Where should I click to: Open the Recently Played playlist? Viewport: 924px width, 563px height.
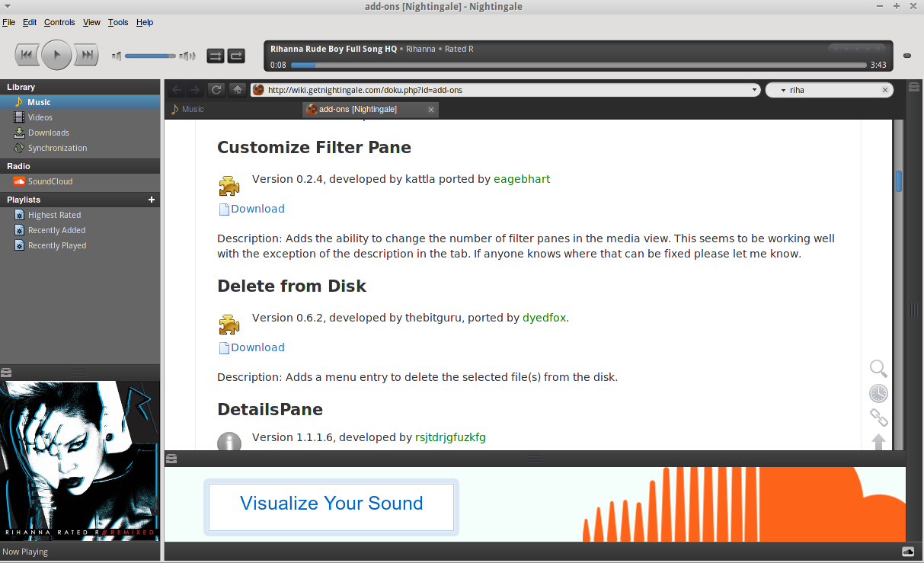click(80, 245)
